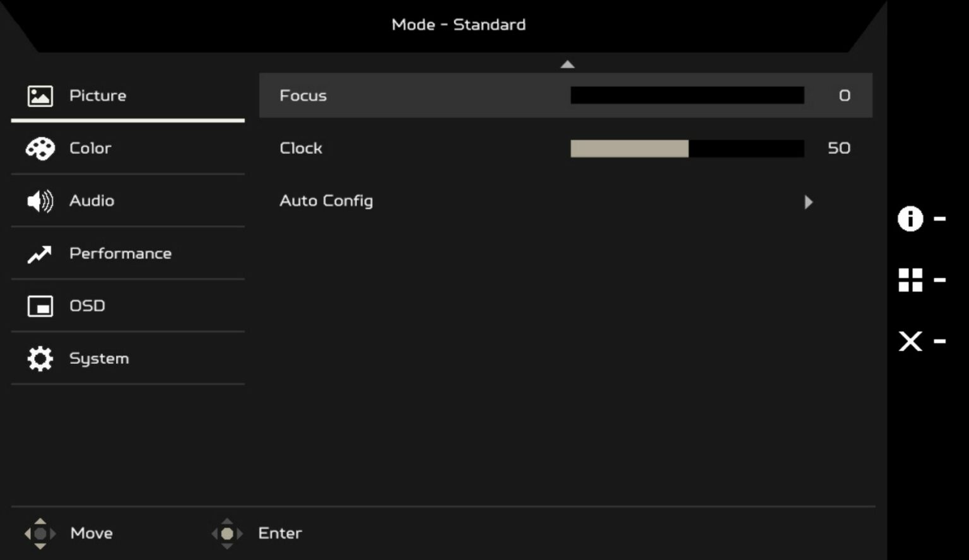Click the System gear icon
Viewport: 969px width, 560px height.
(x=40, y=358)
